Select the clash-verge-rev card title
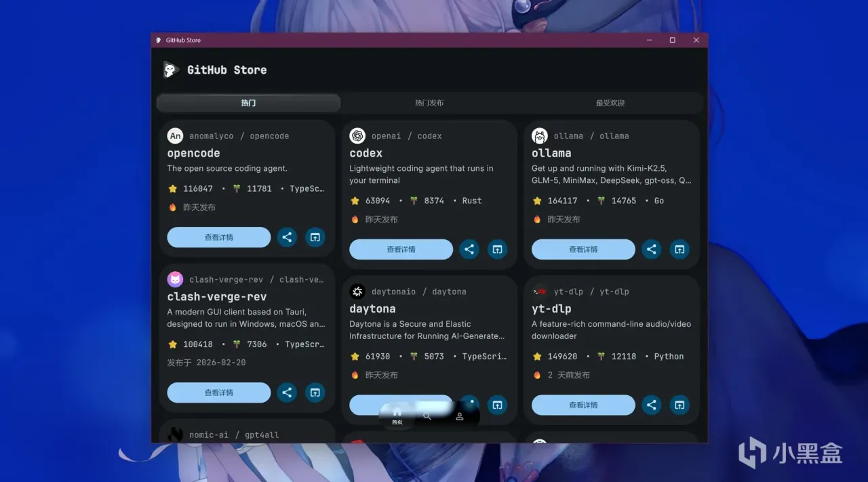 (217, 297)
